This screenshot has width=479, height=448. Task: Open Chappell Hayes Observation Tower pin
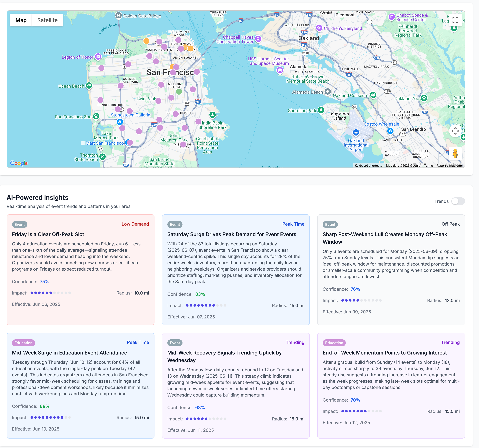tap(258, 39)
